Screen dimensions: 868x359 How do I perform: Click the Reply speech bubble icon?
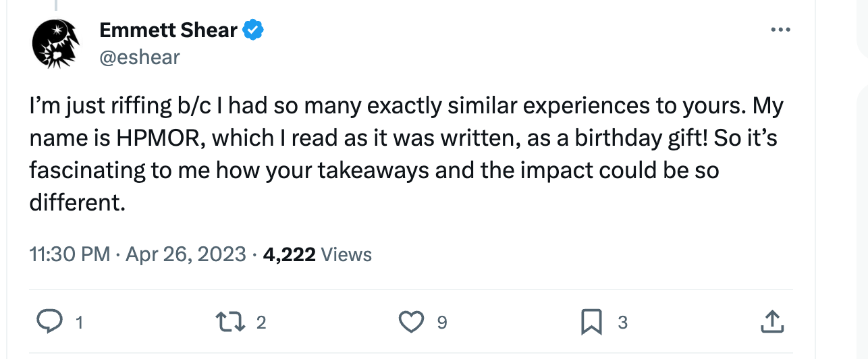tap(48, 323)
